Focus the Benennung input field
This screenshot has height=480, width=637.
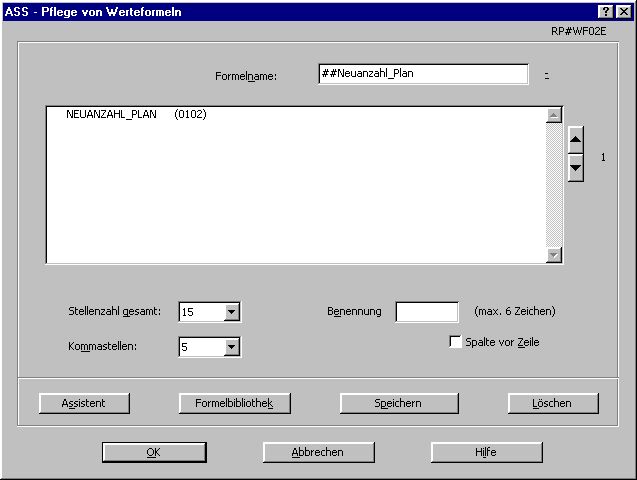click(427, 312)
